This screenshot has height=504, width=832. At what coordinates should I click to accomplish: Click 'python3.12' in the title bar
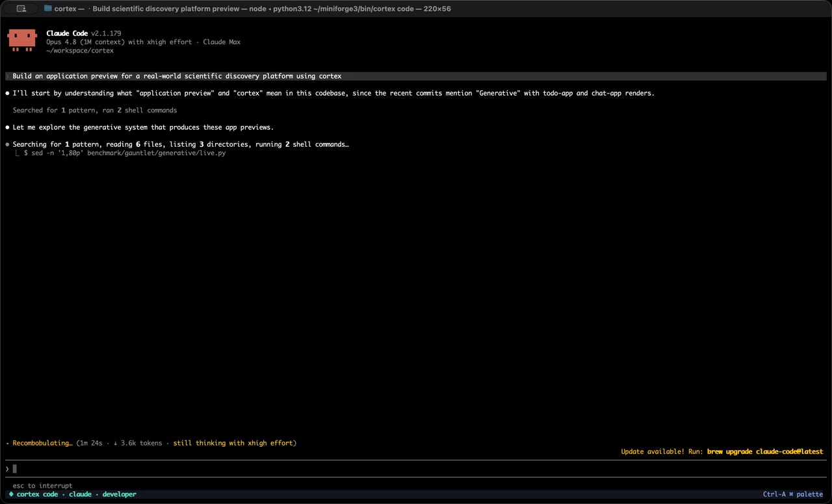292,8
